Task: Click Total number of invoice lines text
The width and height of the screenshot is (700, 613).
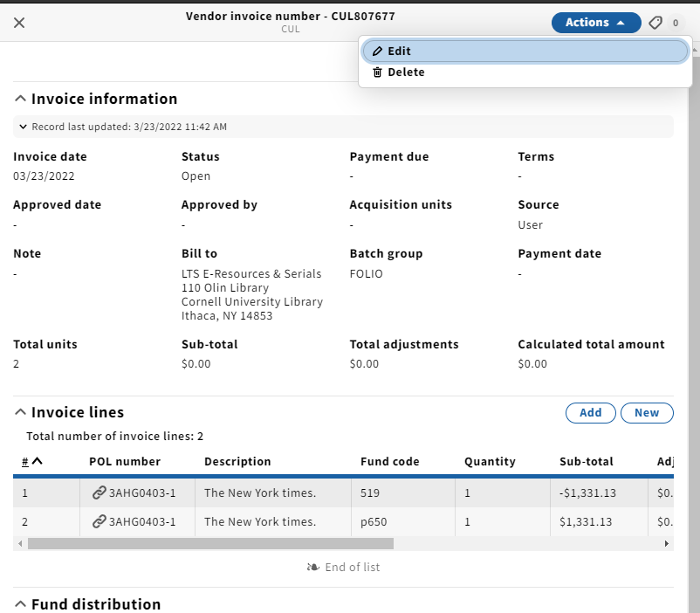Action: pyautogui.click(x=114, y=436)
